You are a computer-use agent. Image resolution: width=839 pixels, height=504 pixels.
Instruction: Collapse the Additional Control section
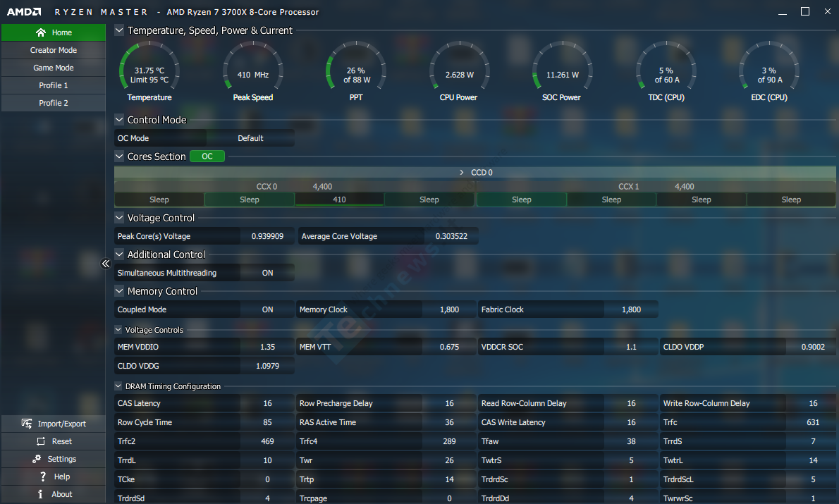pos(119,254)
